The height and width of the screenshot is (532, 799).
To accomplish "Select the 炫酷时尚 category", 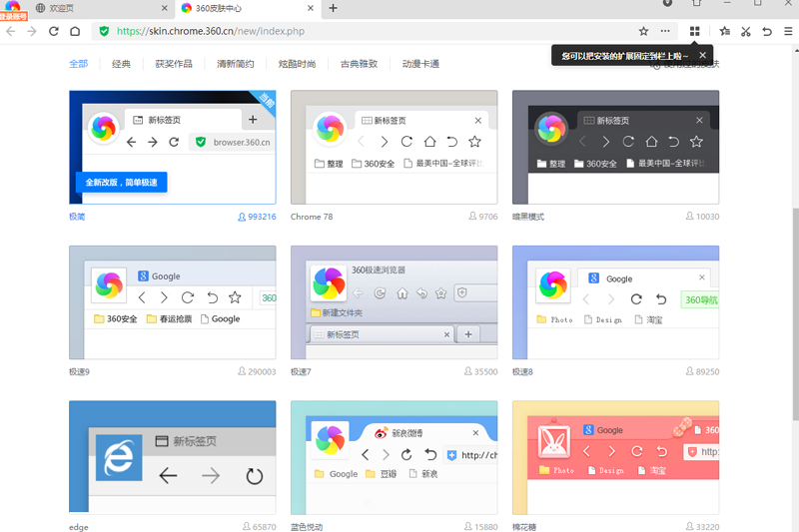I will pos(297,64).
